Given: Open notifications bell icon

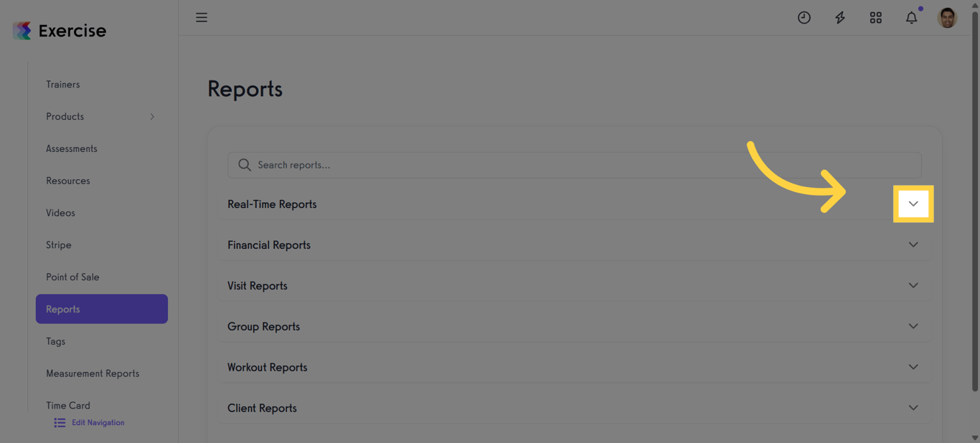Looking at the screenshot, I should tap(911, 18).
